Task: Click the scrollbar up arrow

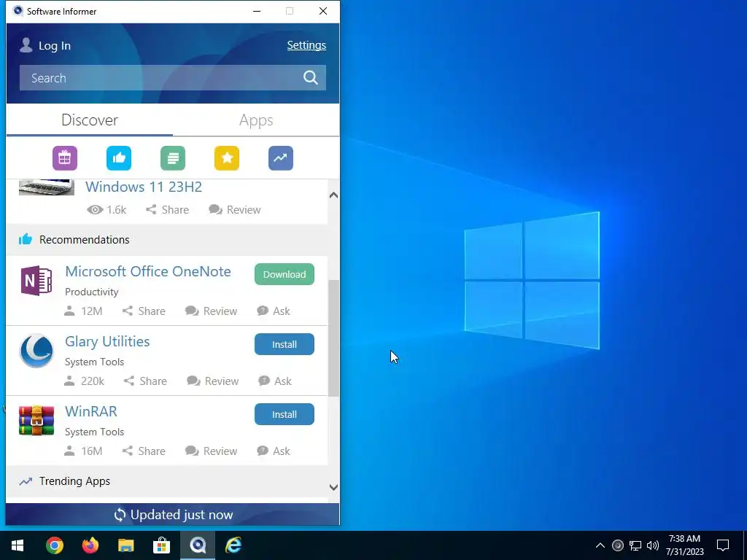Action: pos(333,195)
